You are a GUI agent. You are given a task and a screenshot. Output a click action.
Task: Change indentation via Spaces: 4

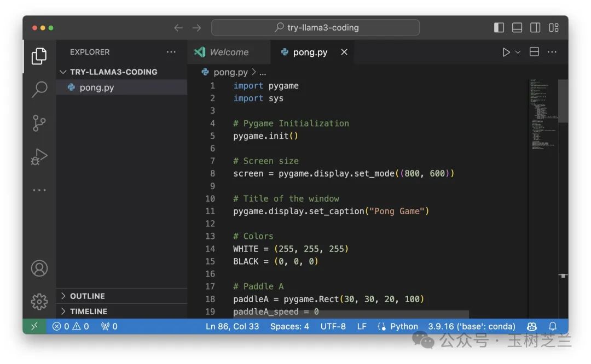pyautogui.click(x=289, y=326)
